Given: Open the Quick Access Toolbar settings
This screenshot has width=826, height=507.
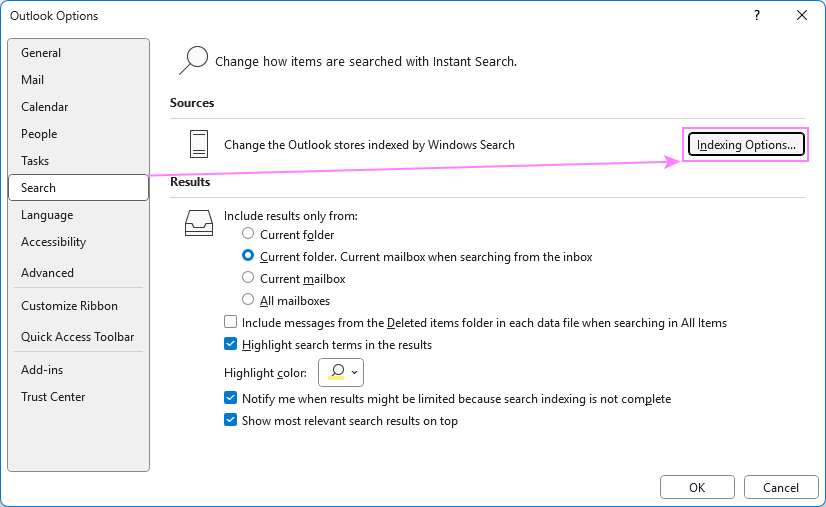Looking at the screenshot, I should click(x=77, y=337).
